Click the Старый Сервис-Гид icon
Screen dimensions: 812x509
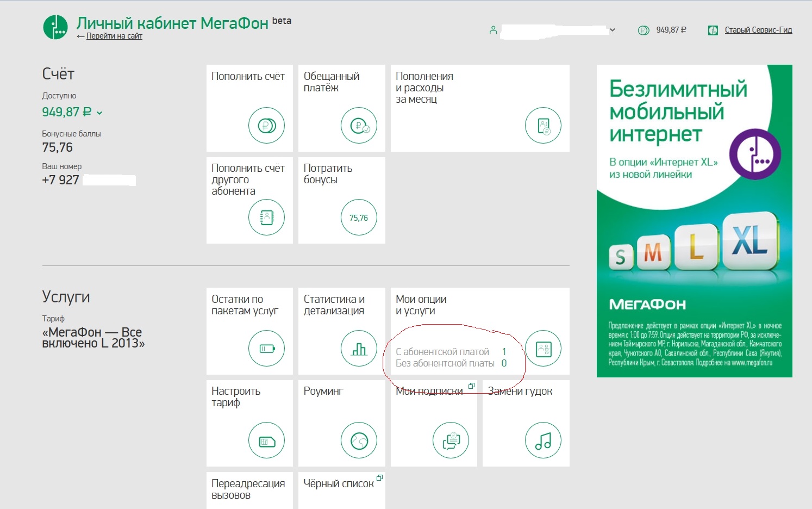pos(713,30)
